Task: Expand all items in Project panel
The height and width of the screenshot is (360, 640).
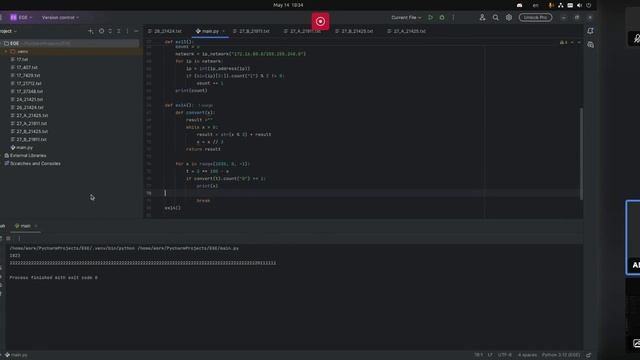Action: 110,31
